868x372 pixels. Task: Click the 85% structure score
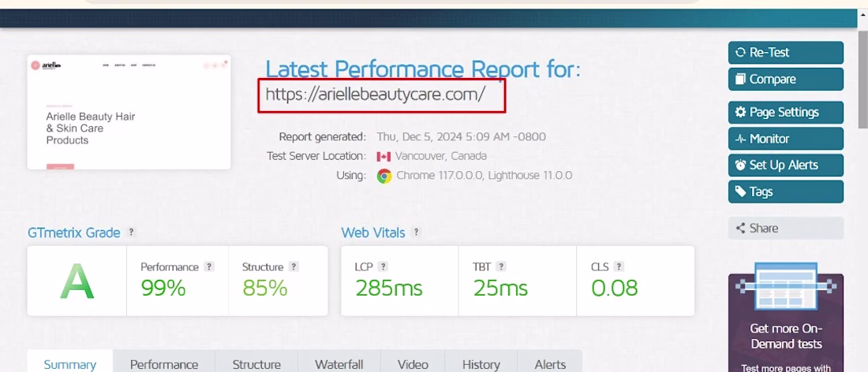click(264, 288)
